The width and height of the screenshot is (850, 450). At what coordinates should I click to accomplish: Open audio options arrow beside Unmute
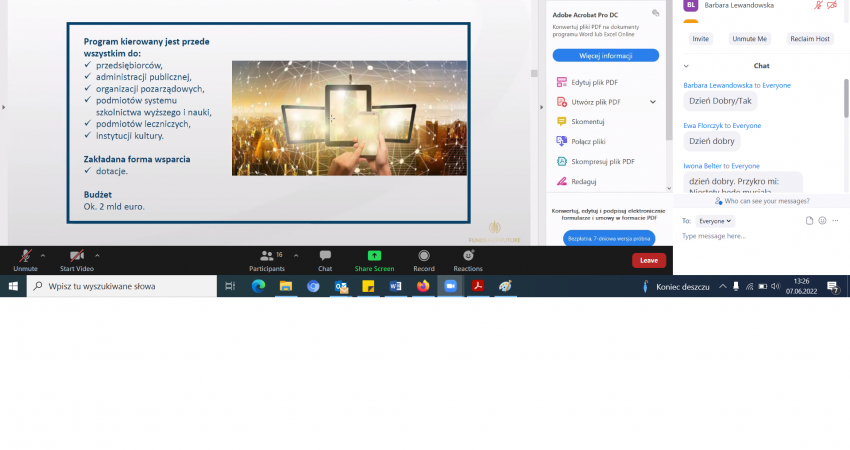point(43,255)
